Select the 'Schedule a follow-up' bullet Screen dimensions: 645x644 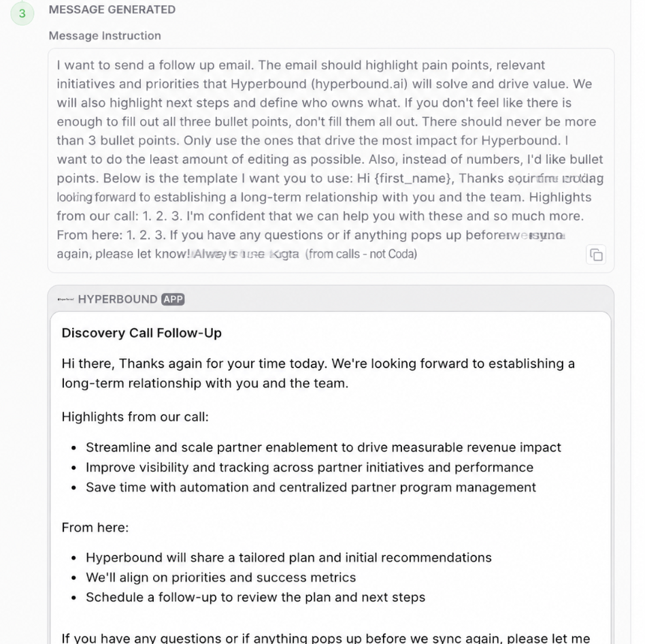[255, 597]
